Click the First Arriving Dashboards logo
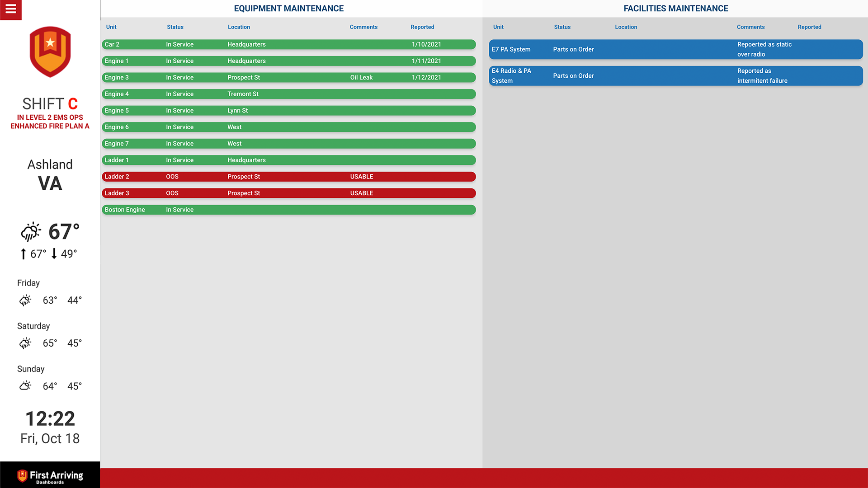Viewport: 868px width, 488px height. coord(50,476)
